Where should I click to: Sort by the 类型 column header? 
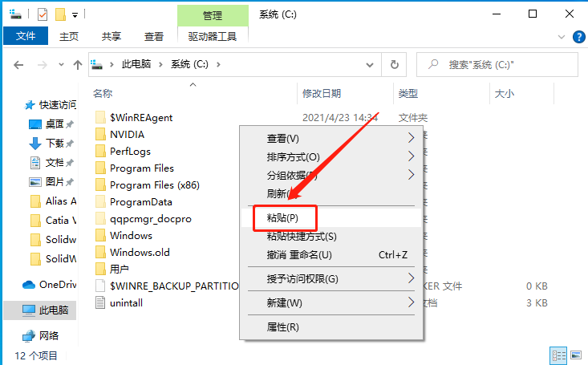point(408,93)
